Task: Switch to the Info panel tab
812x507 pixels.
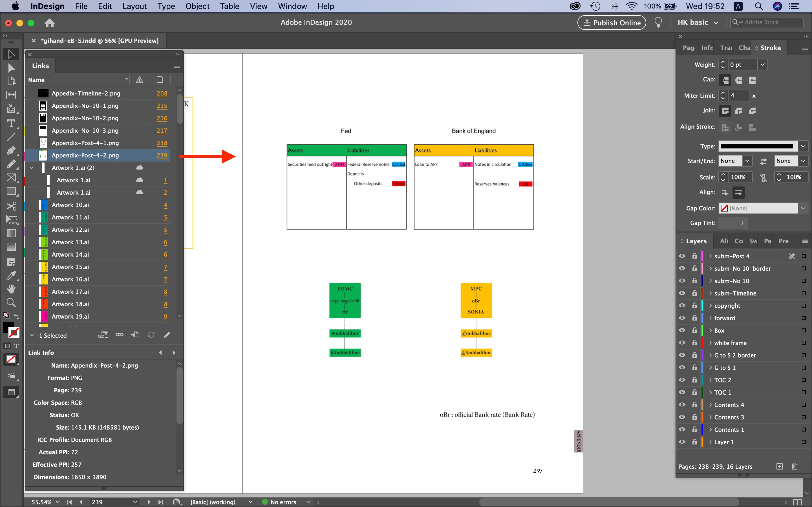Action: (707, 48)
